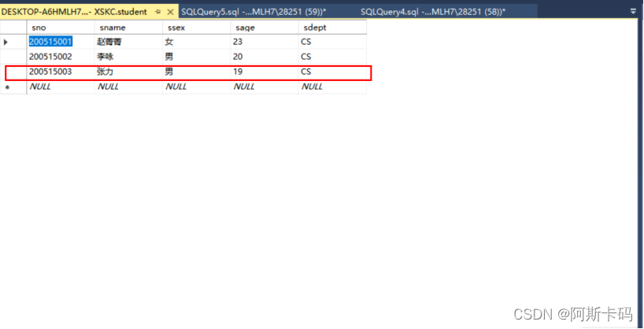The width and height of the screenshot is (644, 329).
Task: Click the sage column header
Action: tap(265, 28)
